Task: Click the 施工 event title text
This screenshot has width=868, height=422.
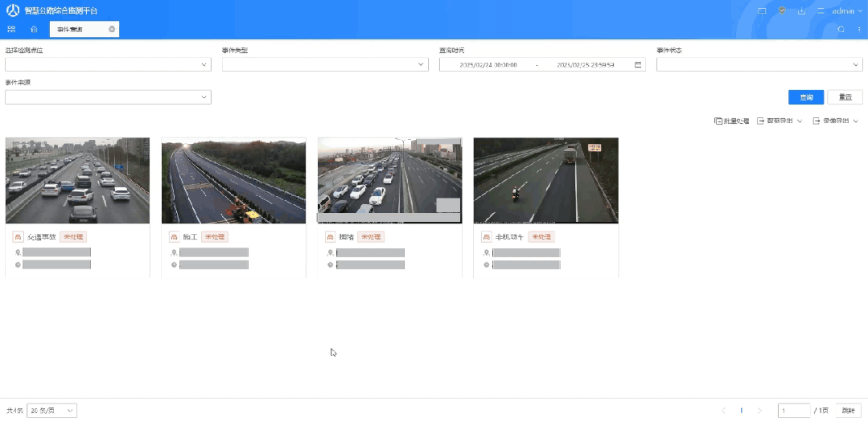Action: 190,236
